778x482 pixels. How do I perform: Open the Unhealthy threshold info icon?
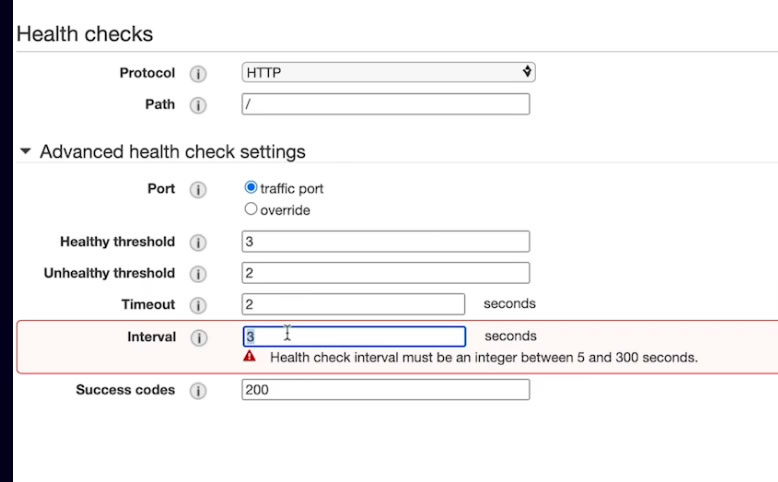(x=198, y=274)
